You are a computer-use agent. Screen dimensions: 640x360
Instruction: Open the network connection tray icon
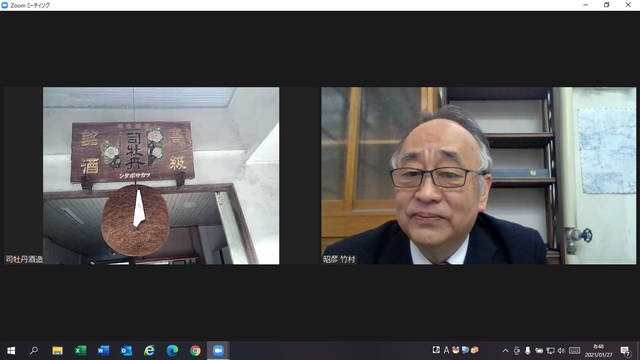click(x=550, y=351)
